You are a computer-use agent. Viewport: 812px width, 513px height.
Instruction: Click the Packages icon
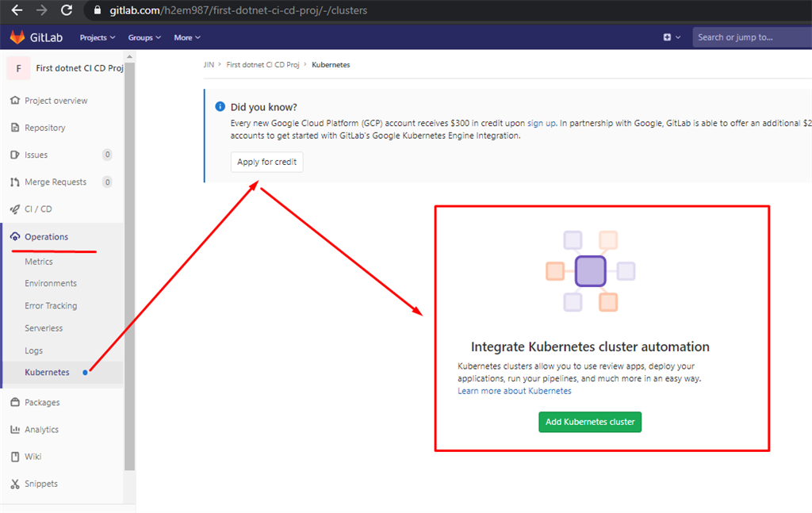click(x=15, y=402)
